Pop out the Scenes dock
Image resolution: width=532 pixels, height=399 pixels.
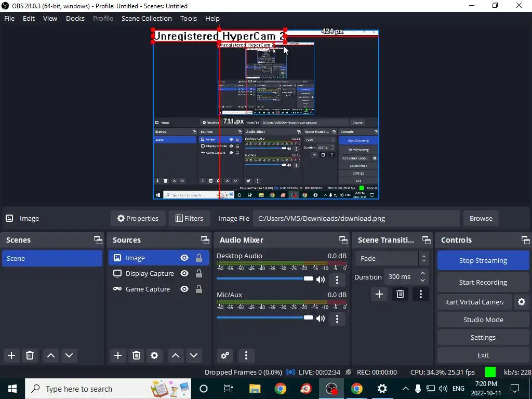point(98,240)
